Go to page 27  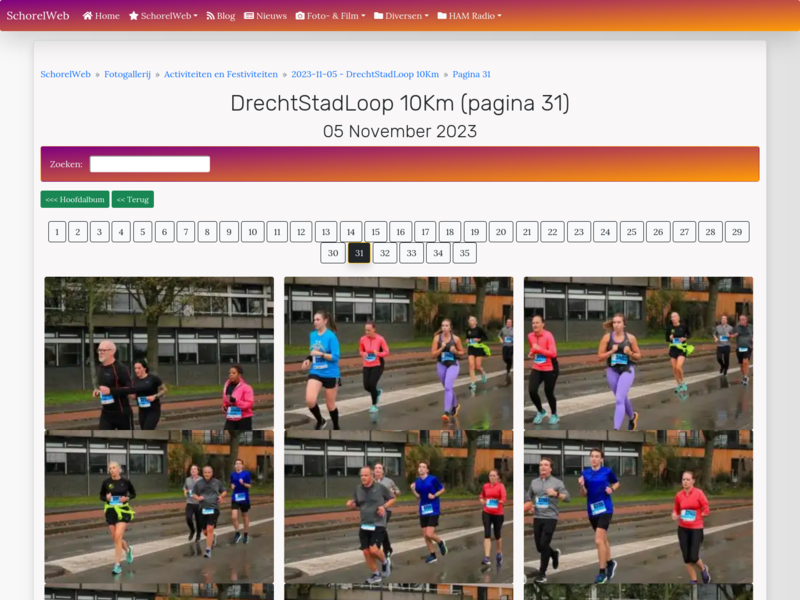click(x=684, y=232)
